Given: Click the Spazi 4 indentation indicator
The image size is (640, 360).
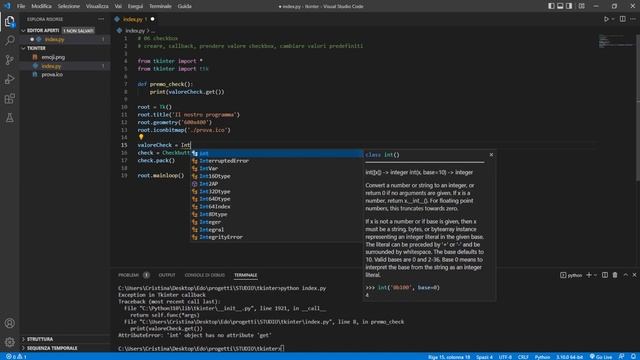Looking at the screenshot, I should (484, 357).
